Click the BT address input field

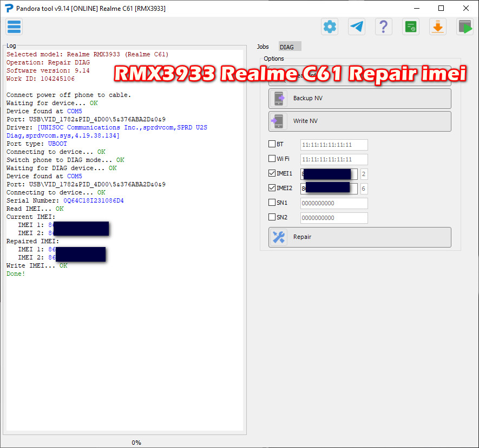click(x=334, y=145)
